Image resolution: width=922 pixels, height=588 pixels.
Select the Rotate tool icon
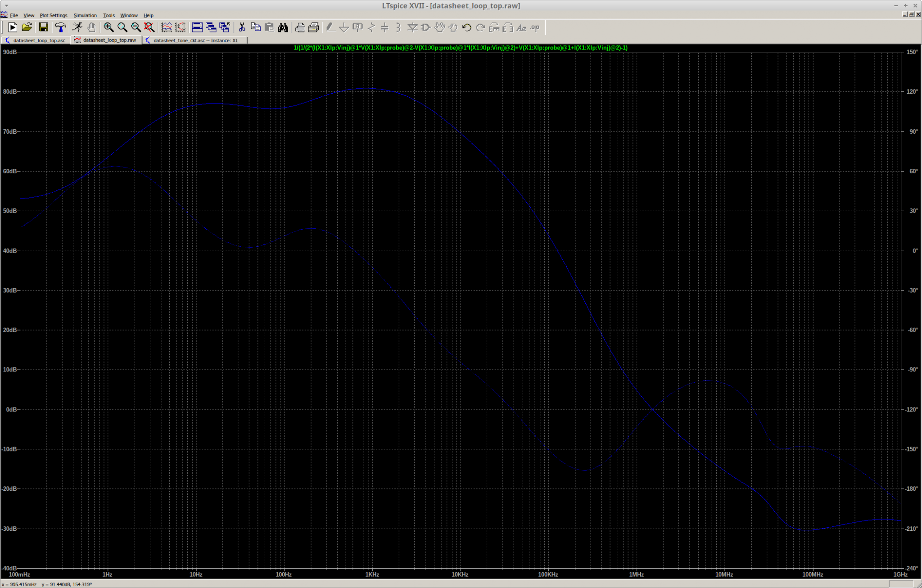[494, 27]
